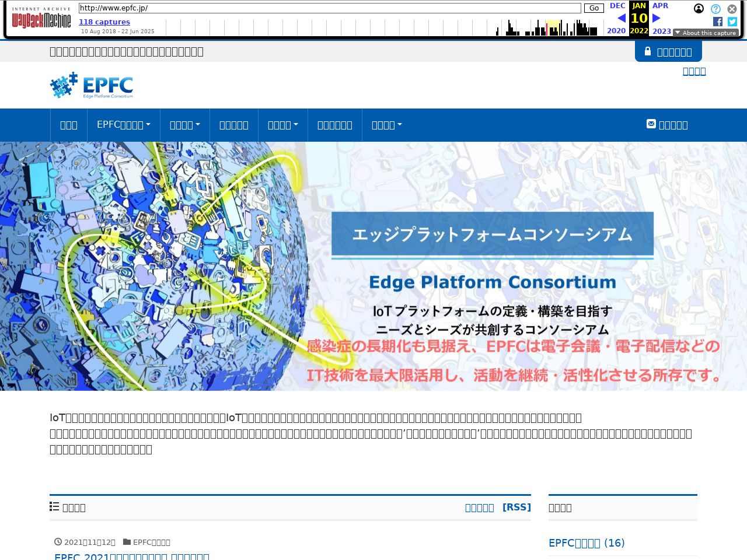The image size is (747, 560).
Task: Close the Wayback Machine toolbar
Action: pyautogui.click(x=732, y=9)
